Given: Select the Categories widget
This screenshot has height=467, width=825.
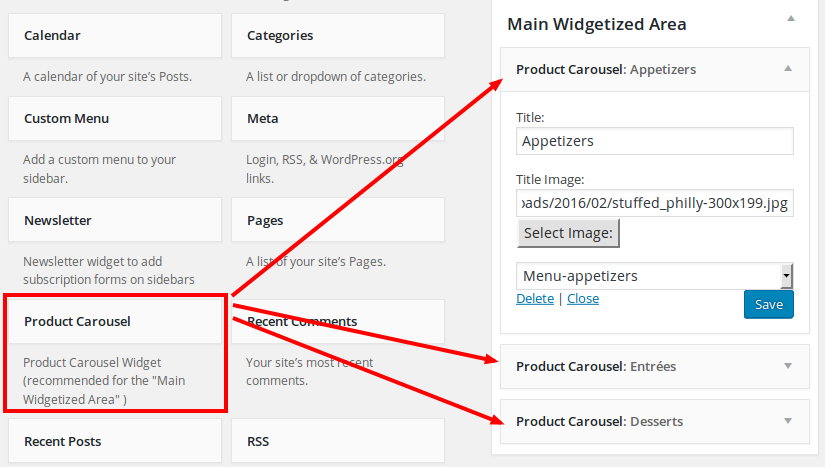Looking at the screenshot, I should pos(337,36).
